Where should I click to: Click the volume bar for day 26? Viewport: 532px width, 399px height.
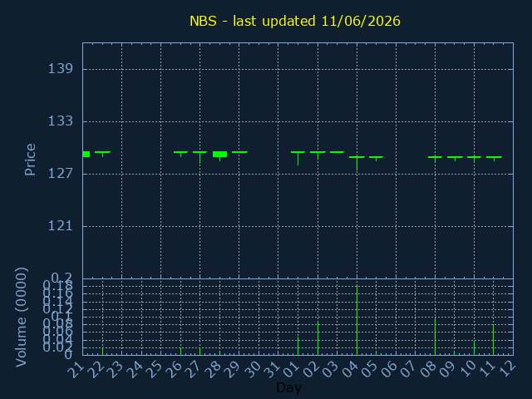(x=181, y=352)
